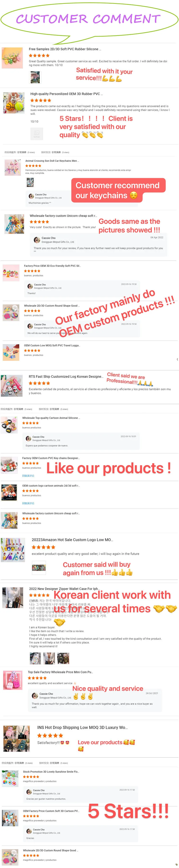Screen dimensions: 179x868
Task: Click the star rating of the INS Hot Drop Shipping review
Action: tap(50, 736)
